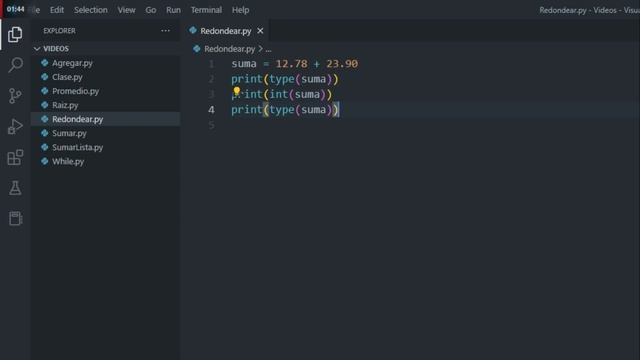640x360 pixels.
Task: Click the 01:44 video timestamp overlay
Action: (15, 9)
